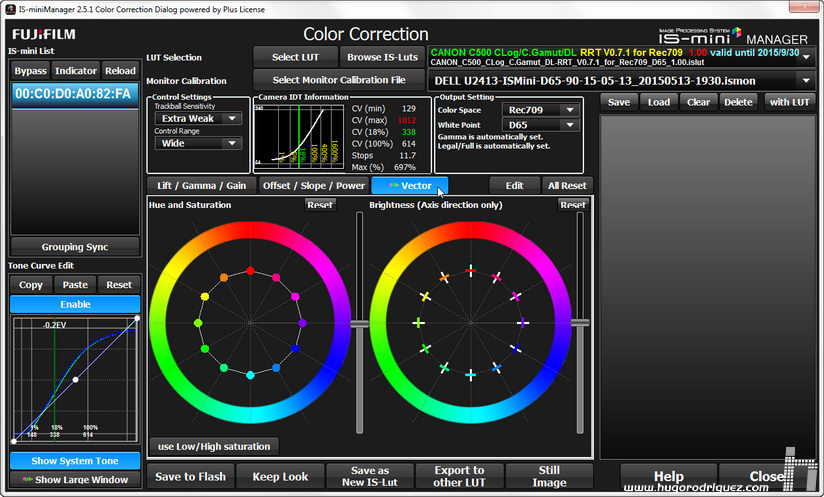
Task: Open the Control Range Wide dropdown
Action: [x=198, y=143]
